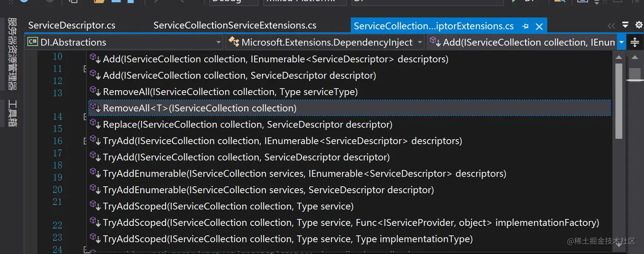Screen dimensions: 644x254
Task: Collapse the Add(IServiceCollection collection, IEnum member dropdown
Action: (622, 42)
